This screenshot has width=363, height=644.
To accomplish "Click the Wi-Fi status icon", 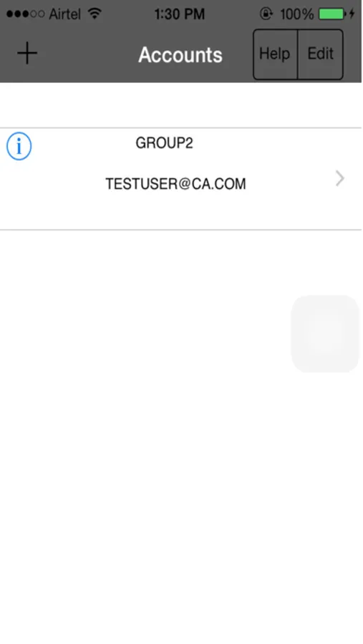I will point(95,14).
